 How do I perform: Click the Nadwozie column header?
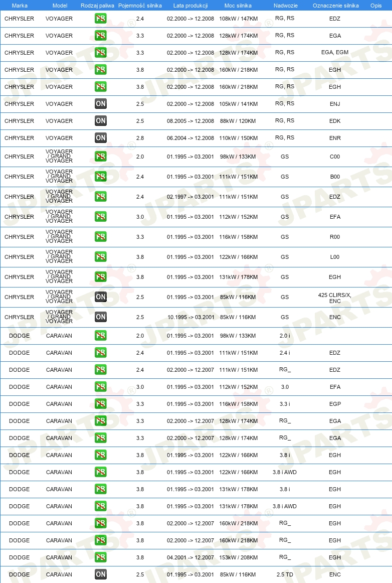click(285, 6)
